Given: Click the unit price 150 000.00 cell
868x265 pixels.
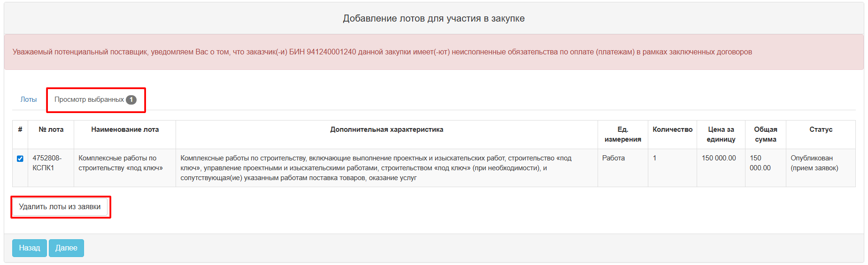Looking at the screenshot, I should (x=719, y=158).
